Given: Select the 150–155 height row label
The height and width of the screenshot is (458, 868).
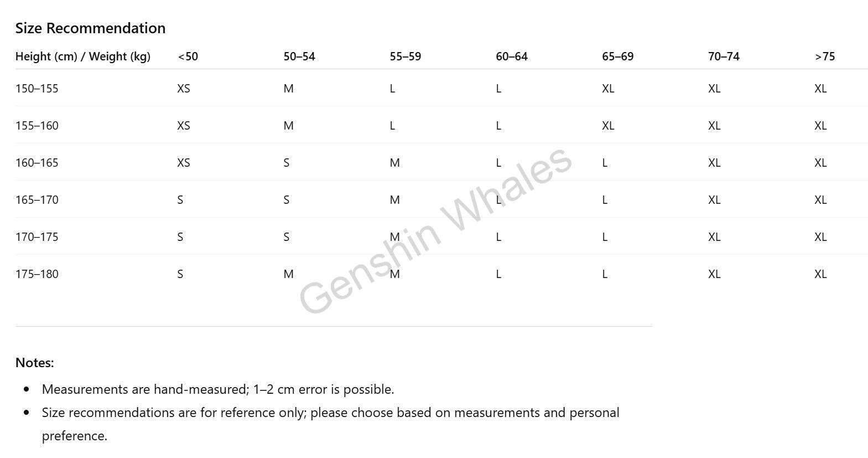Looking at the screenshot, I should coord(37,89).
